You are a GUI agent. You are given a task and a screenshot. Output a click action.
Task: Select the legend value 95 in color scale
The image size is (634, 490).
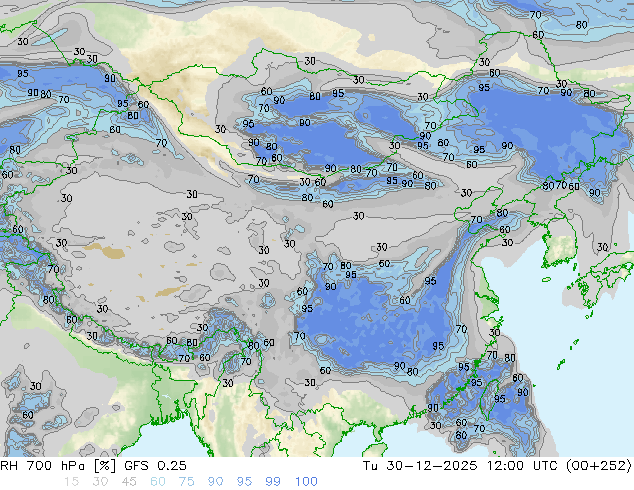(244, 482)
